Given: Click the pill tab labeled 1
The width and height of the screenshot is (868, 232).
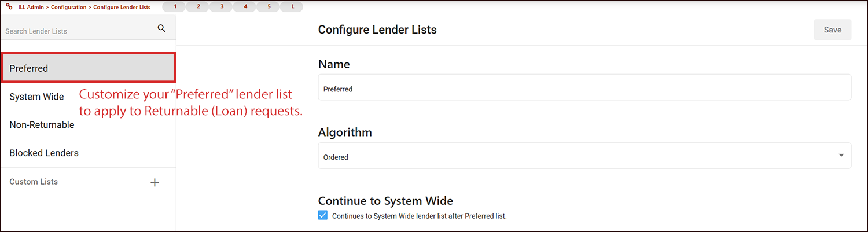Looking at the screenshot, I should [174, 7].
